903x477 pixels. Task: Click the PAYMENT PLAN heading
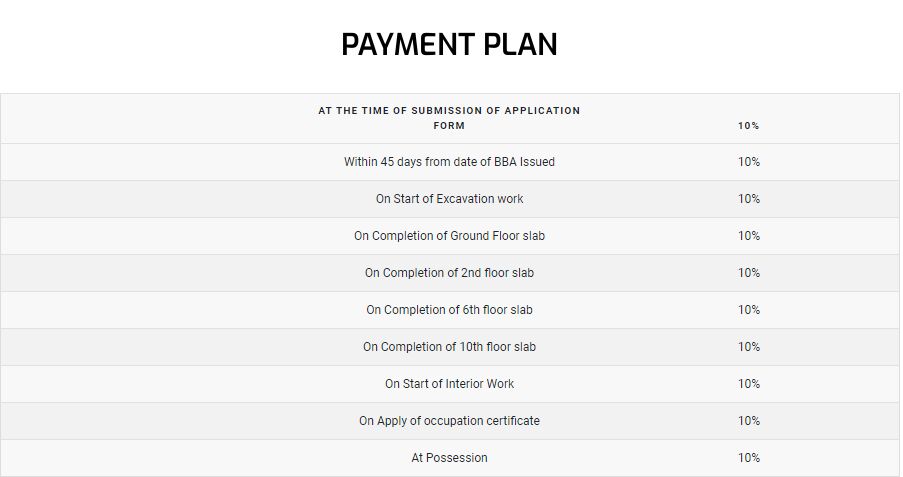click(449, 44)
